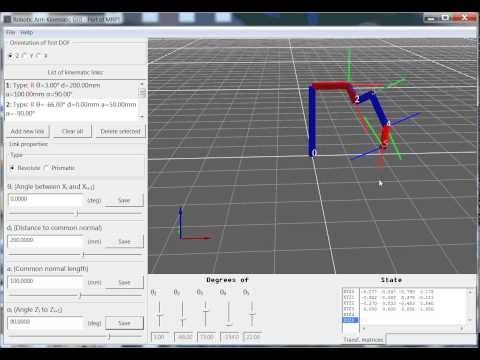Click Delete selected button
The width and height of the screenshot is (480, 360).
coord(120,131)
